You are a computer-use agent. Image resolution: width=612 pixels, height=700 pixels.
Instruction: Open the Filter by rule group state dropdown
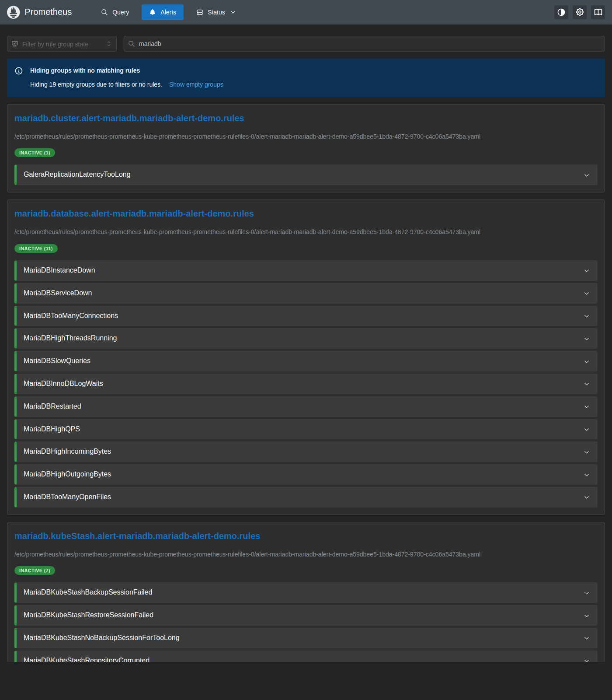62,44
